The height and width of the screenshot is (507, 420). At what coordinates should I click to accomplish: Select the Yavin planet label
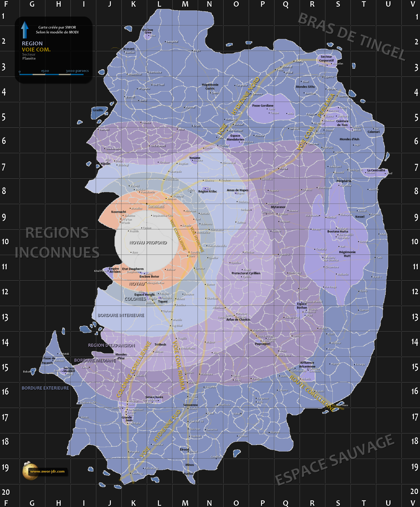pyautogui.click(x=271, y=109)
